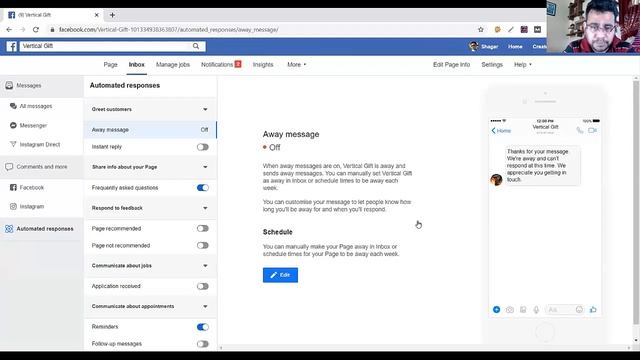Click Home back link in phone preview
The image size is (640, 360).
(501, 131)
